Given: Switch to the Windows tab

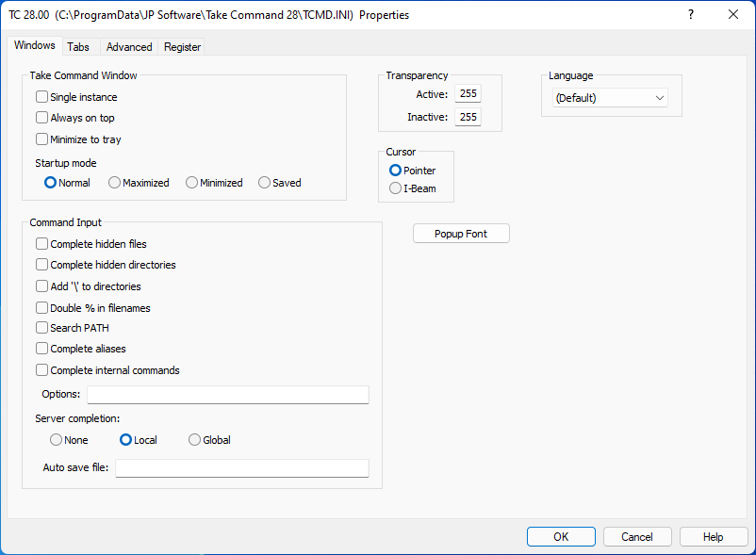Looking at the screenshot, I should [x=35, y=45].
